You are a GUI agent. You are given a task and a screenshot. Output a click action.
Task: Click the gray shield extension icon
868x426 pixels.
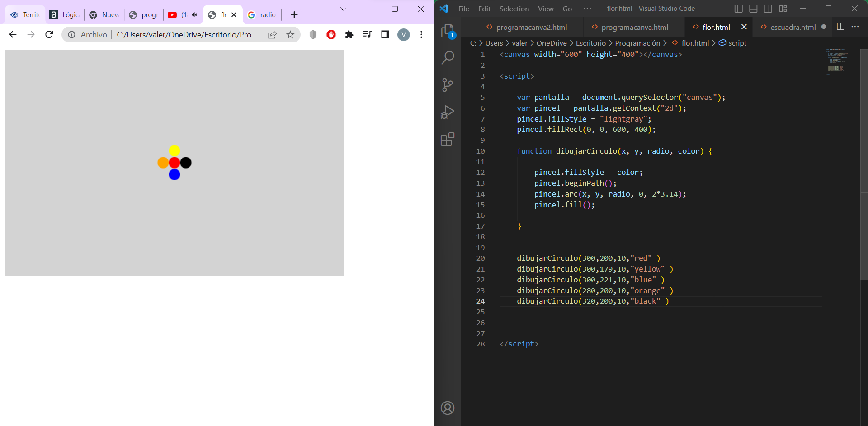point(313,34)
